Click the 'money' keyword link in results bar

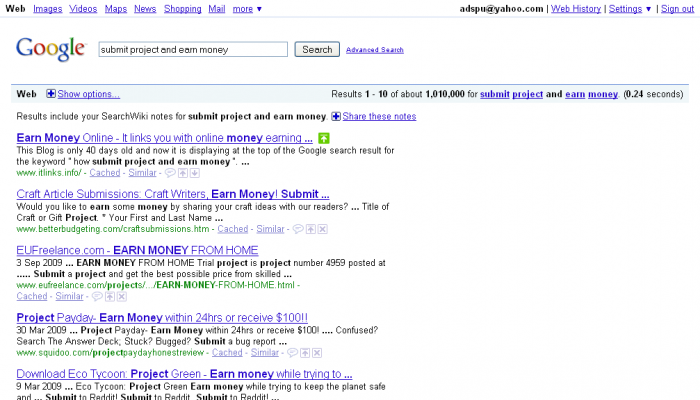point(603,94)
